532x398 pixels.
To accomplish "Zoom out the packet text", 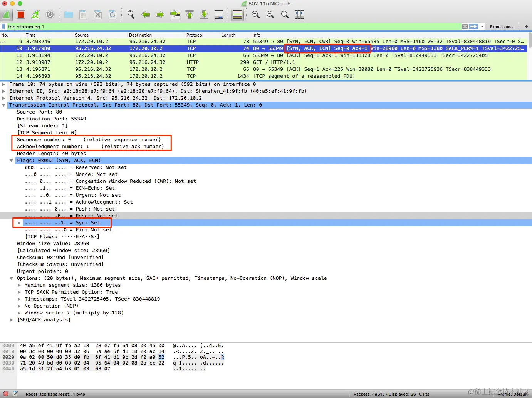I will coord(270,15).
